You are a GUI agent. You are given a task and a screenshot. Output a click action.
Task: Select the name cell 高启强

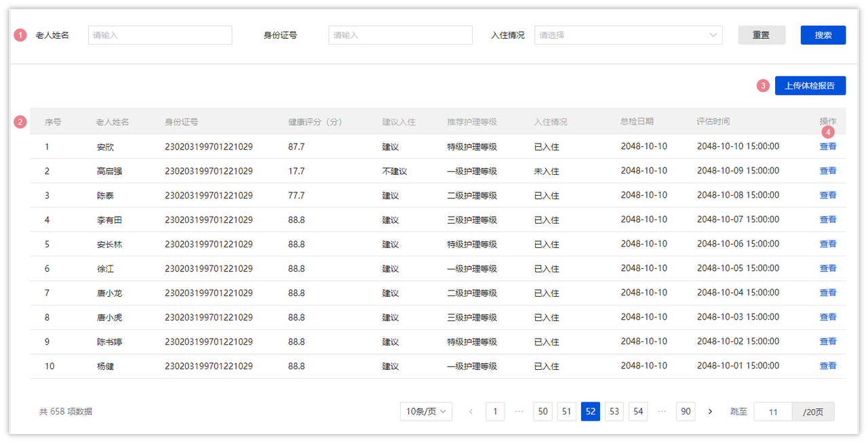coord(109,171)
